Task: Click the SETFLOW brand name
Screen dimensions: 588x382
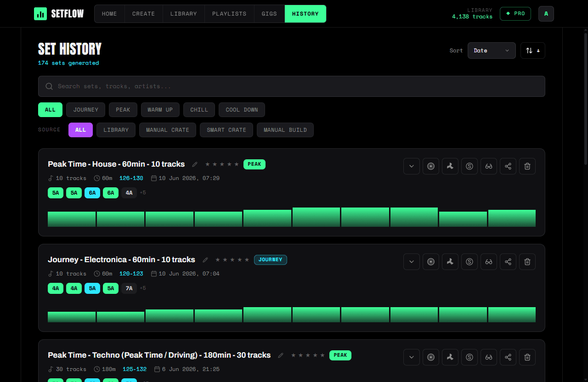Action: point(68,14)
